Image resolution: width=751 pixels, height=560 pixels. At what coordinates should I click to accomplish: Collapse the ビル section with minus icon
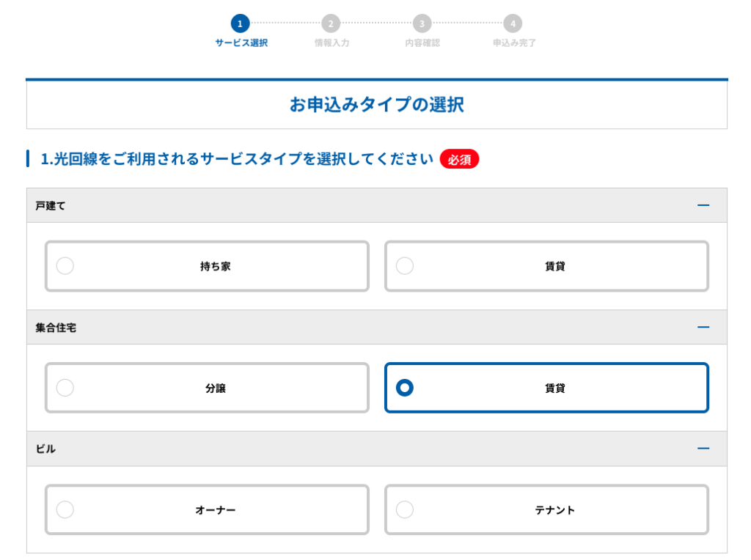pos(703,449)
